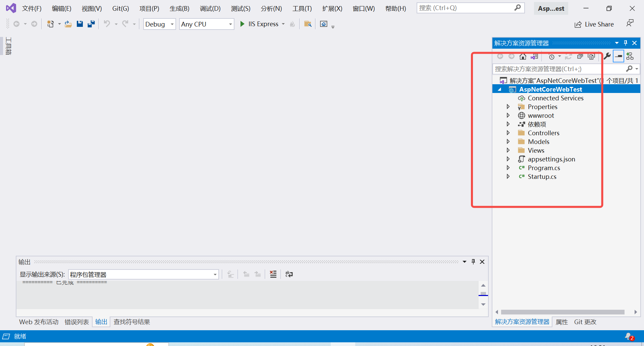Start debugging with the green play icon
644x346 pixels.
pos(242,24)
